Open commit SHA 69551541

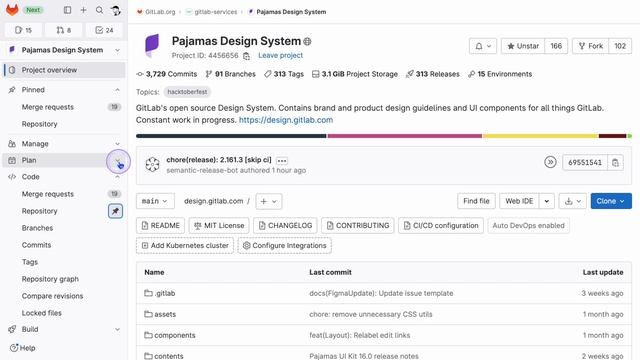pyautogui.click(x=585, y=162)
